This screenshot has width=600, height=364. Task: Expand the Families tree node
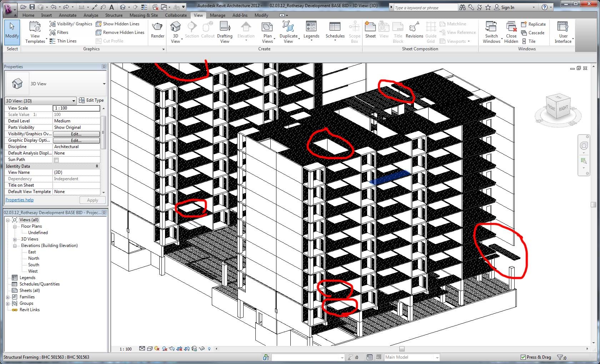[x=8, y=297]
